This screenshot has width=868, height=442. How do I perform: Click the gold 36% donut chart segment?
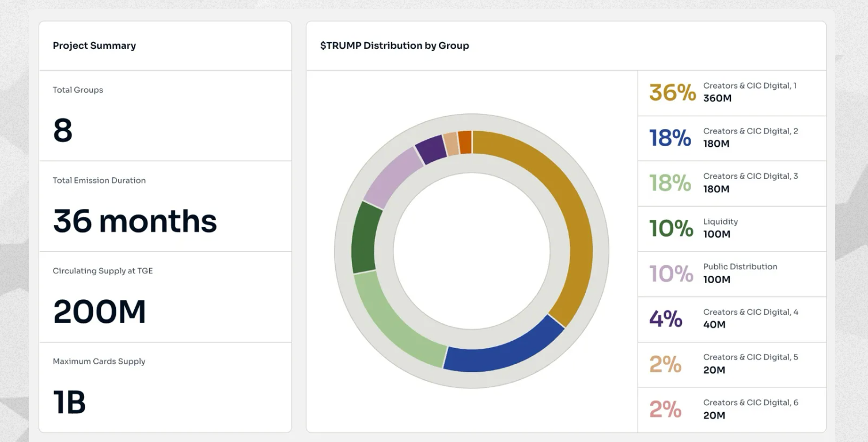pyautogui.click(x=567, y=219)
